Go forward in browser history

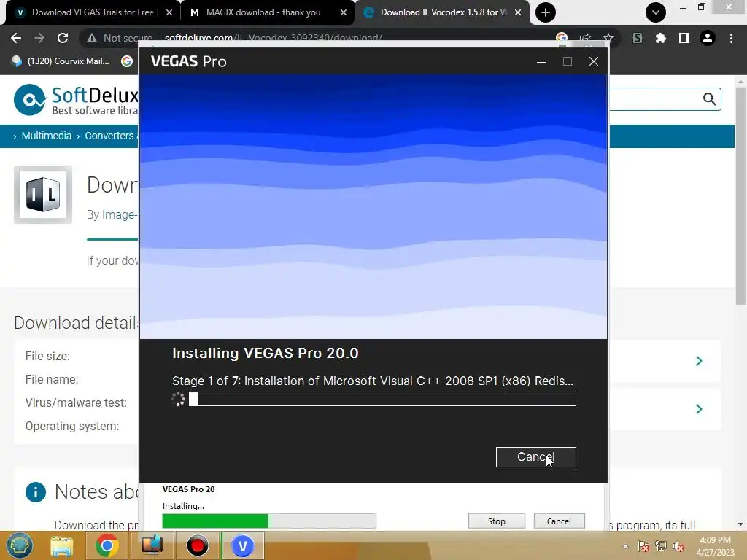[x=39, y=38]
